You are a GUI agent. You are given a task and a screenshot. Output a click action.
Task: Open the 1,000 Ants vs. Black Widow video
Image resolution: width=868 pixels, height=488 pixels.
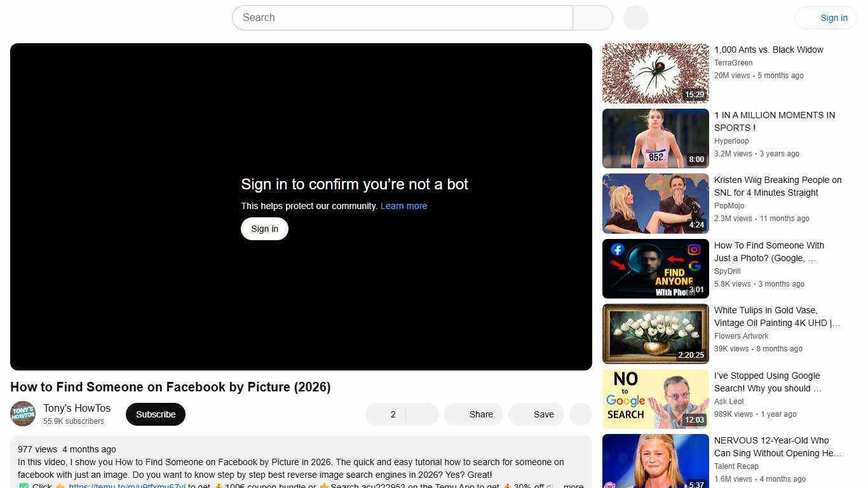[655, 72]
